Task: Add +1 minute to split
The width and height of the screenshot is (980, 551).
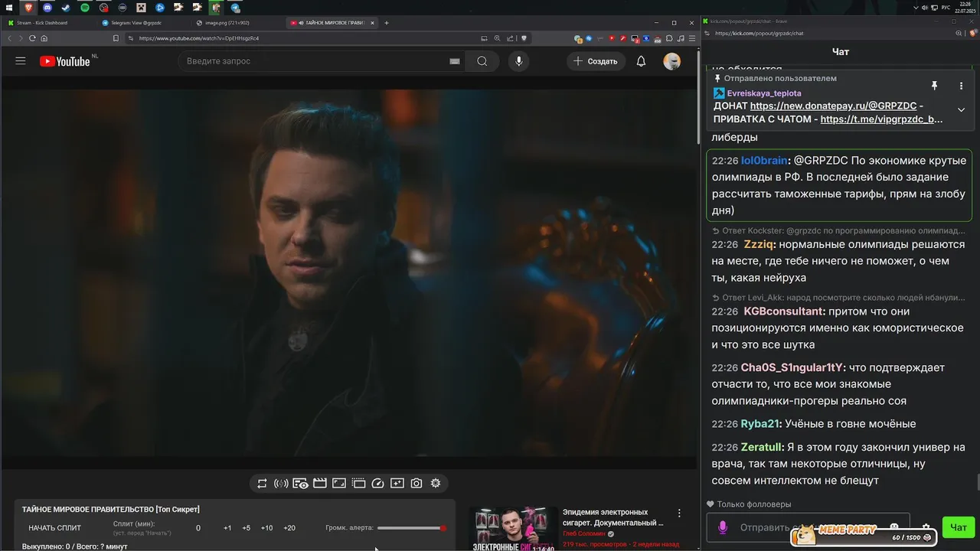Action: [x=227, y=528]
